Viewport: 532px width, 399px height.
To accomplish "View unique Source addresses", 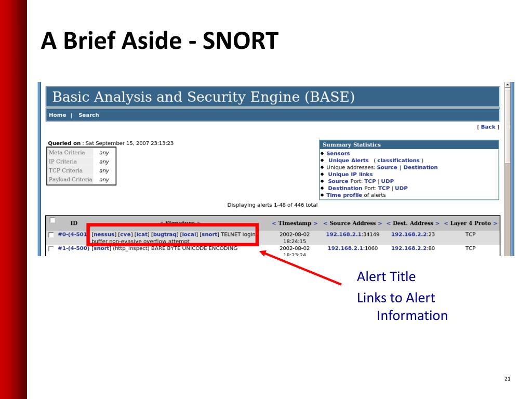I will tap(387, 167).
